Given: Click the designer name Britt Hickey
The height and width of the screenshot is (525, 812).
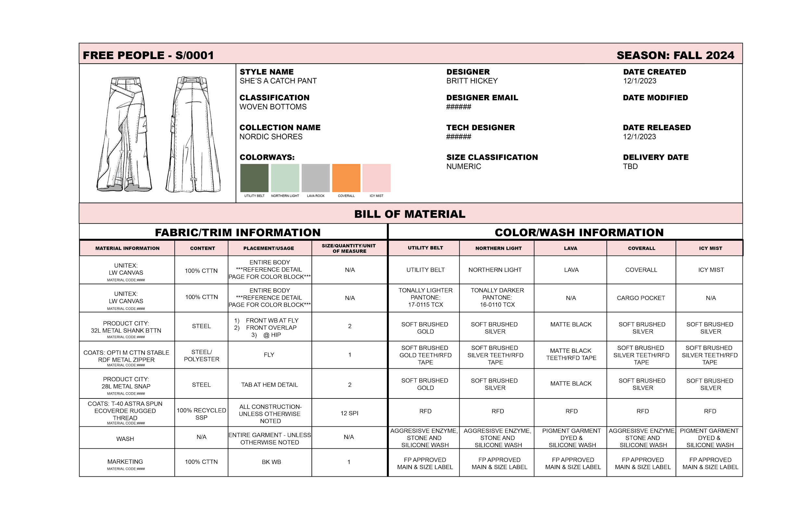Looking at the screenshot, I should 472,81.
